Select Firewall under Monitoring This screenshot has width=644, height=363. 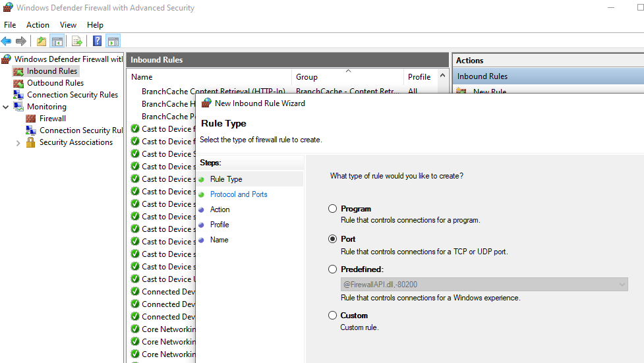(x=53, y=119)
